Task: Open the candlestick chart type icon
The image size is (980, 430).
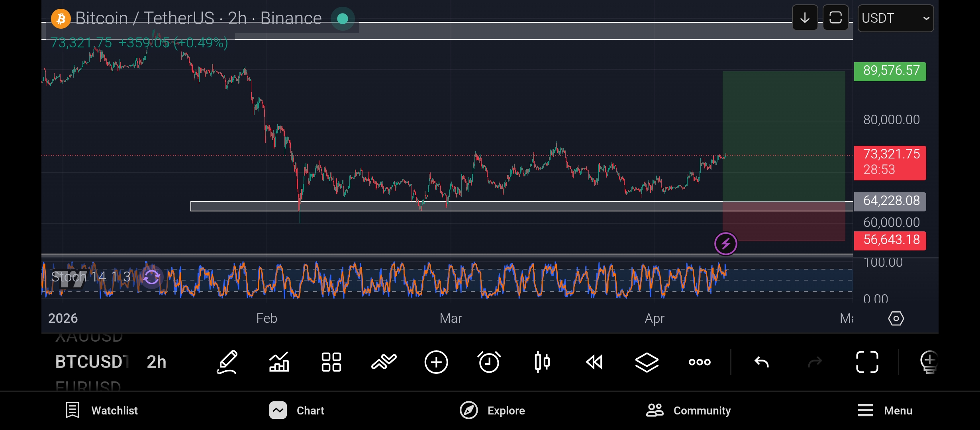Action: coord(542,362)
